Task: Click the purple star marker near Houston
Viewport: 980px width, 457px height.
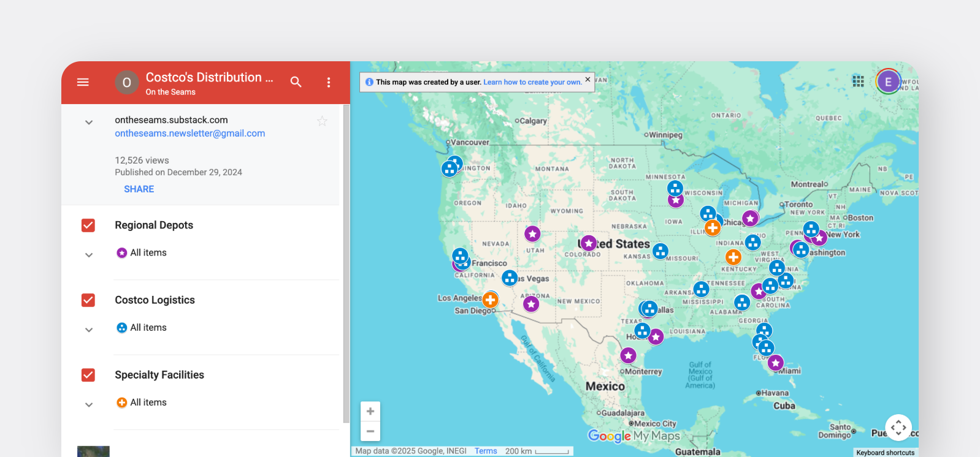Action: coord(656,336)
